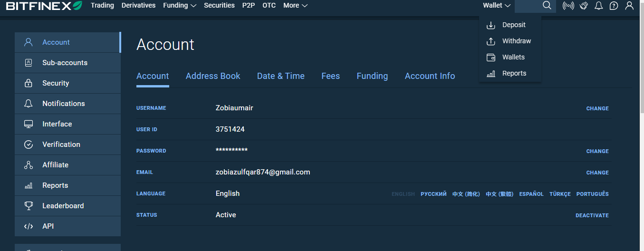Click the Leaderboard trophy icon
644x251 pixels.
[29, 206]
